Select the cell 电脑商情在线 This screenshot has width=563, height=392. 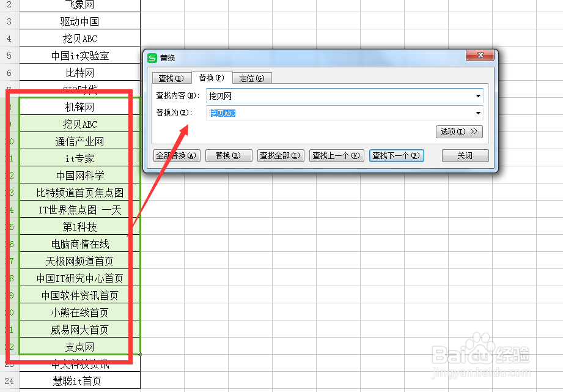click(x=79, y=244)
